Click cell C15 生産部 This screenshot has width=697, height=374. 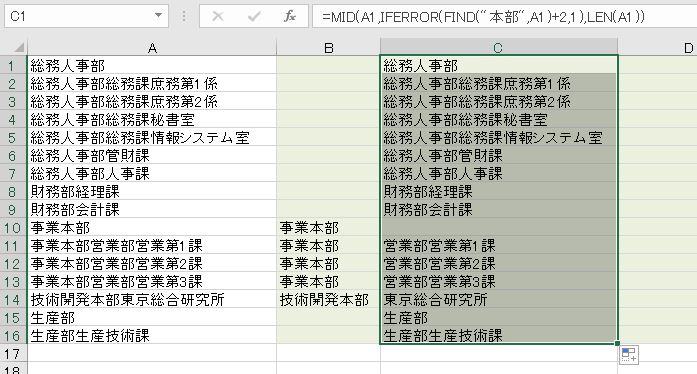tap(499, 318)
